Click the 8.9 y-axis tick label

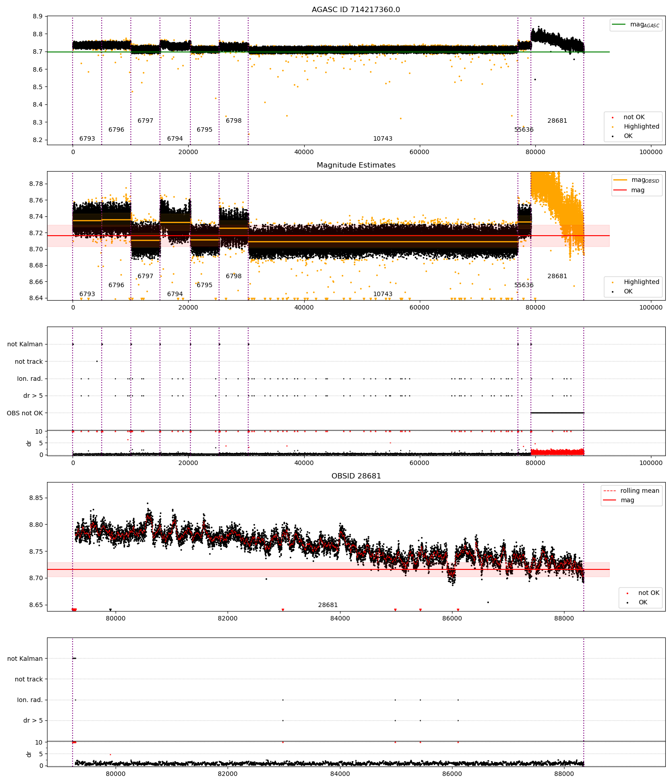(38, 17)
